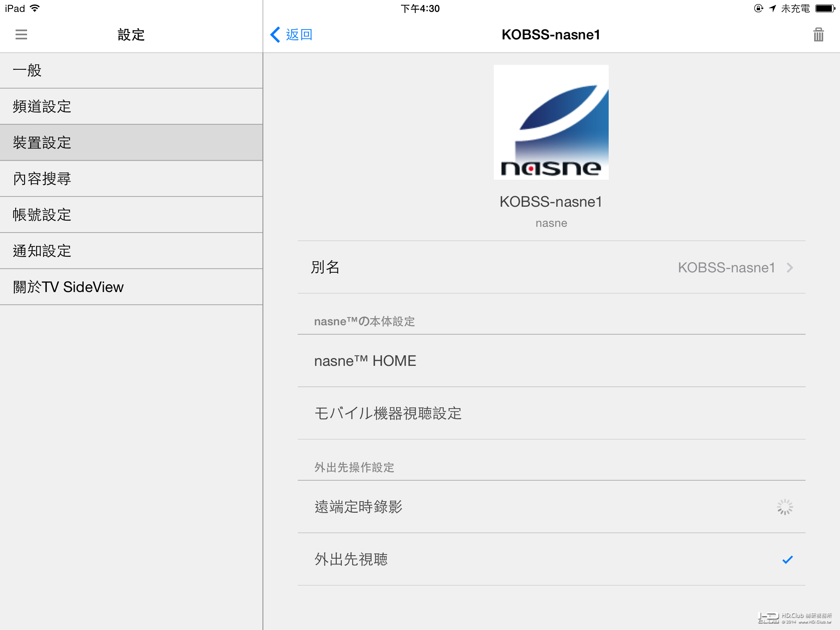Viewport: 840px width, 630px height.
Task: Open 通知設定 settings
Action: pyautogui.click(x=131, y=251)
